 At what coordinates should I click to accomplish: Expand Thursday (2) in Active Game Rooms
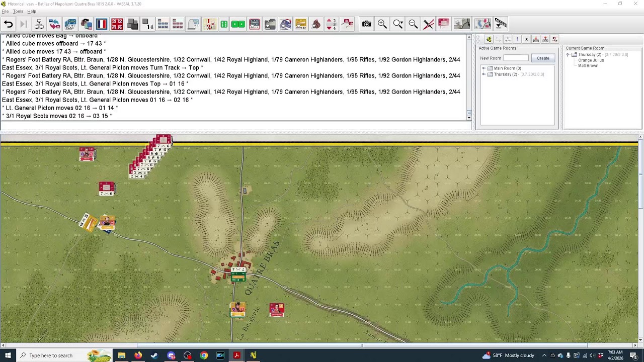[484, 74]
